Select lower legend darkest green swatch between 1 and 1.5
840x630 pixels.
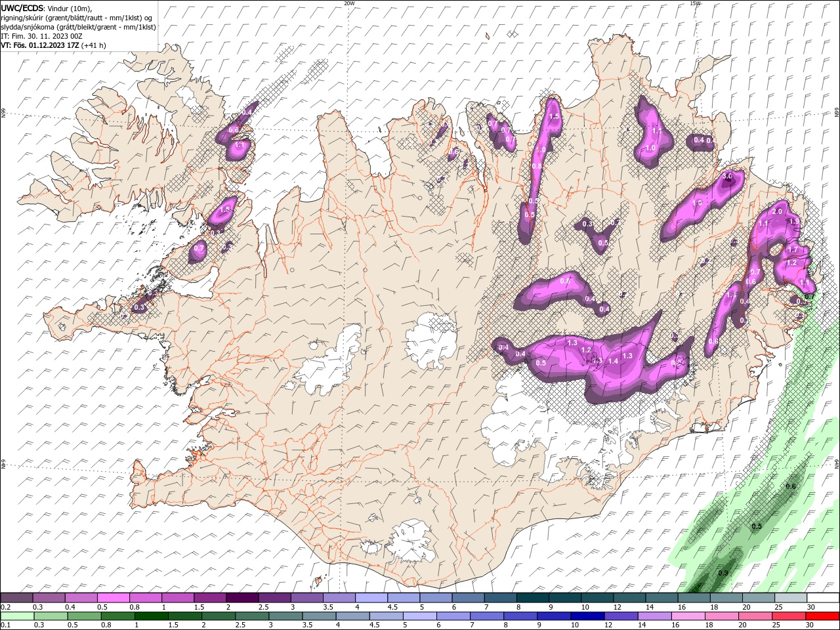[x=152, y=616]
